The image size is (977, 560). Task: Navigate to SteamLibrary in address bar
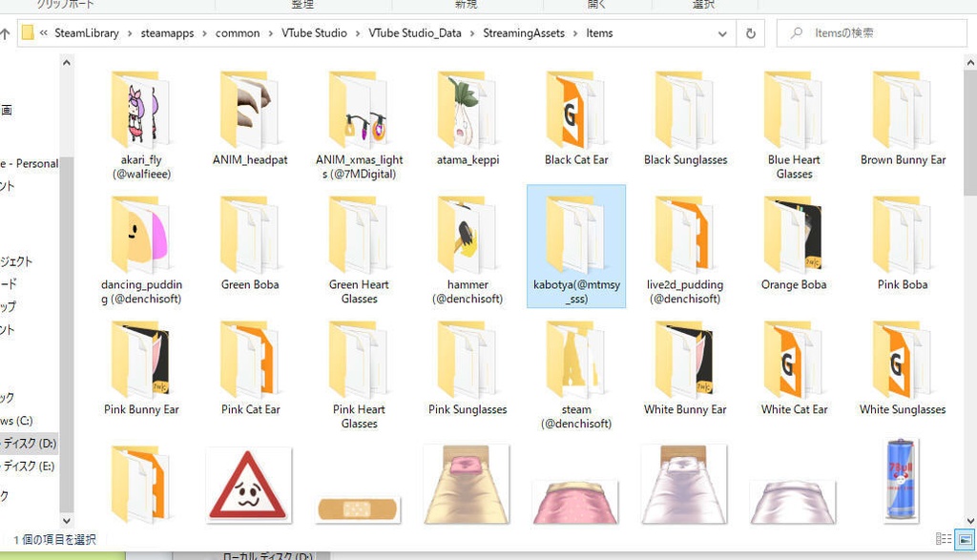(87, 33)
